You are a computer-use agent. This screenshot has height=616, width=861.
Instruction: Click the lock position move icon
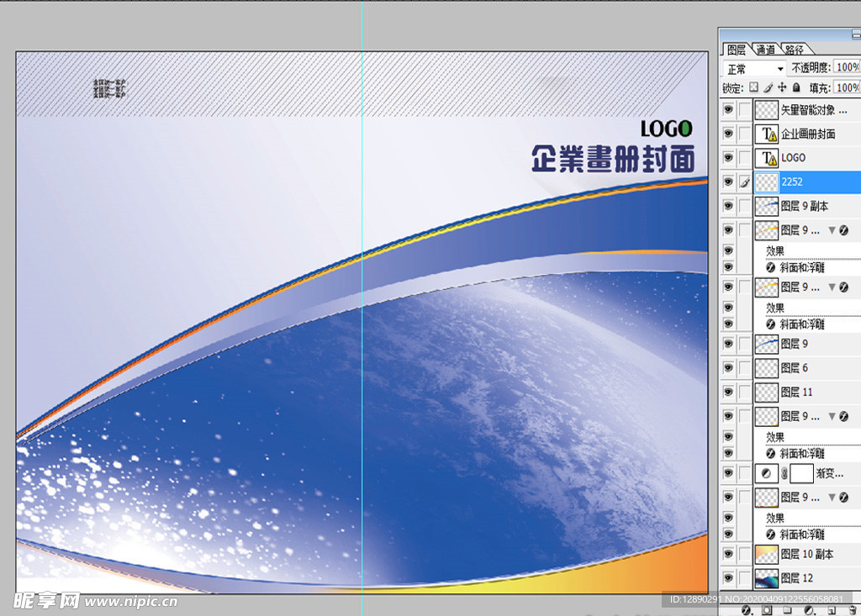(x=782, y=87)
